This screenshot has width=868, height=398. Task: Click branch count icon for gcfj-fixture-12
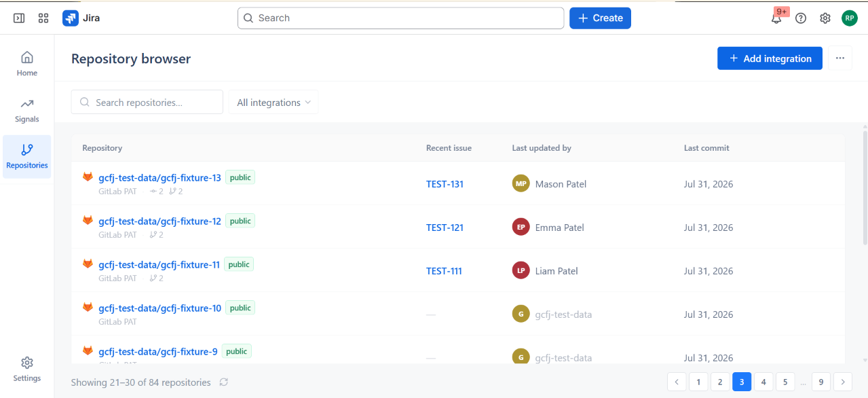(x=153, y=235)
